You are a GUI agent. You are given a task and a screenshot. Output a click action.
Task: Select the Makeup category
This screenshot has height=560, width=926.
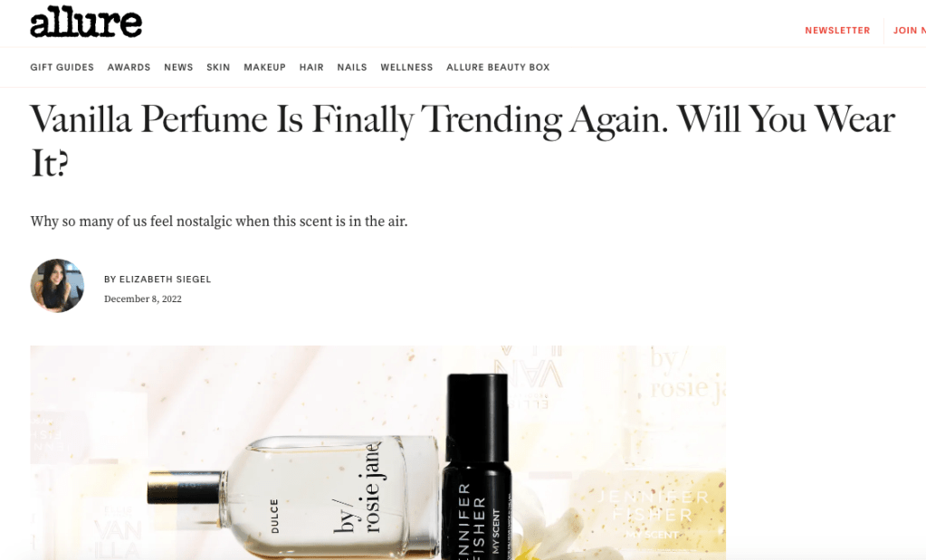tap(264, 67)
